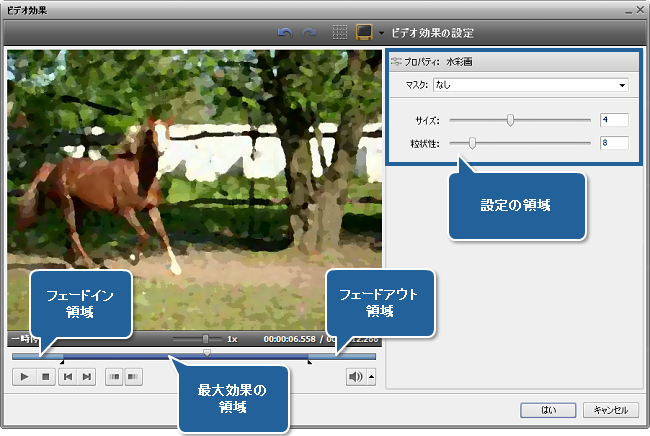This screenshot has height=436, width=650.
Task: Click the プロパティ settings icon
Action: pyautogui.click(x=396, y=62)
